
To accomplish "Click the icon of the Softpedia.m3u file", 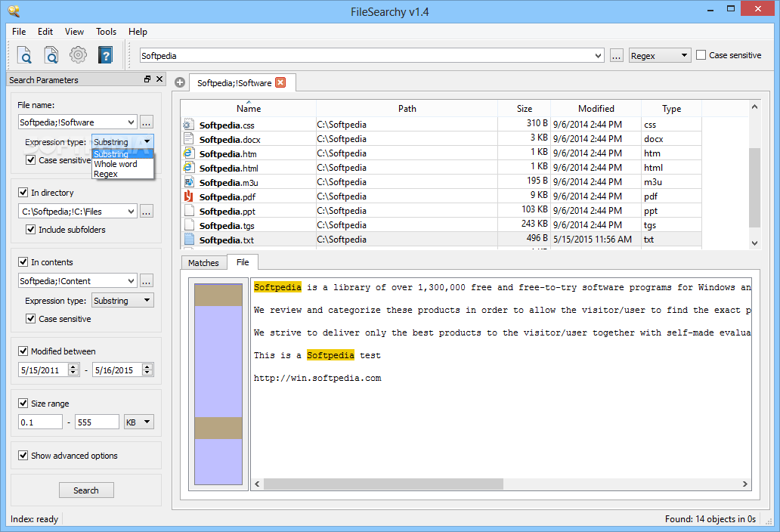I will click(188, 182).
